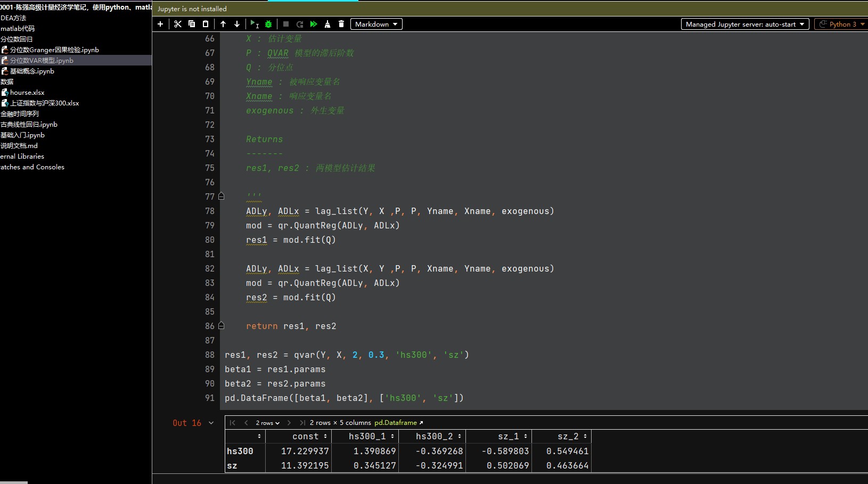
Task: Place cursor on line 88 qvar call
Action: tap(347, 355)
